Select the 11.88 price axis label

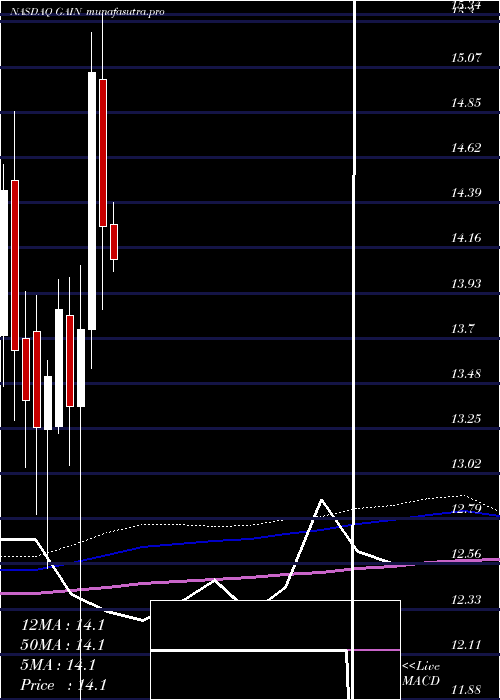click(x=466, y=689)
